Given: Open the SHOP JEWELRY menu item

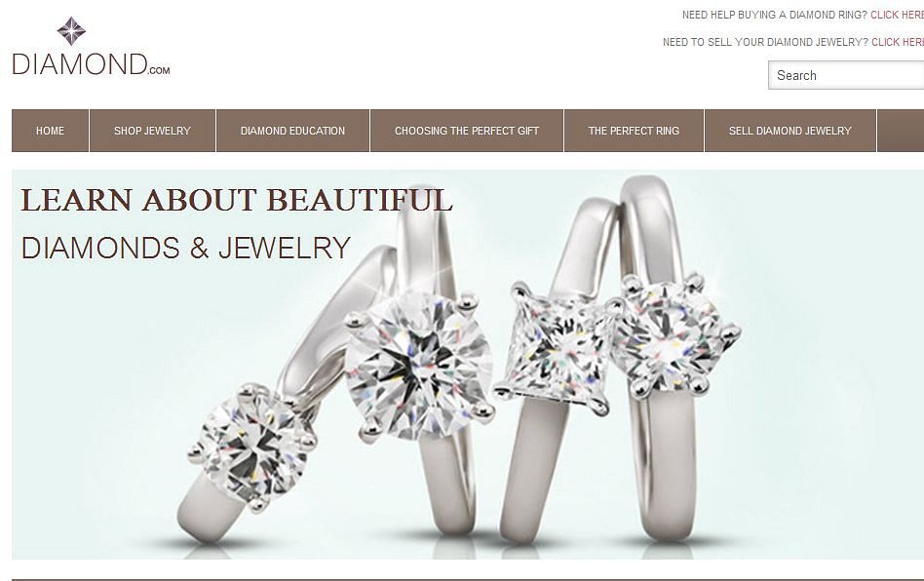Looking at the screenshot, I should [x=152, y=131].
